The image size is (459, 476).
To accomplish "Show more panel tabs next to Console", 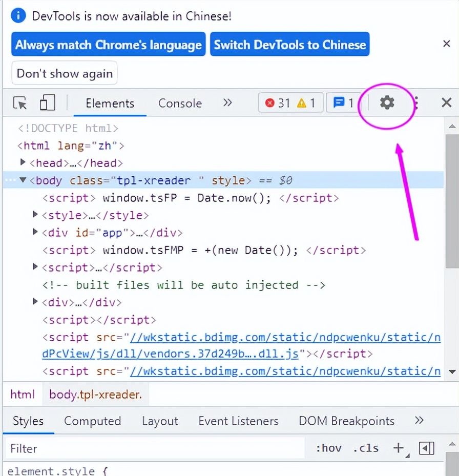I will click(x=227, y=103).
